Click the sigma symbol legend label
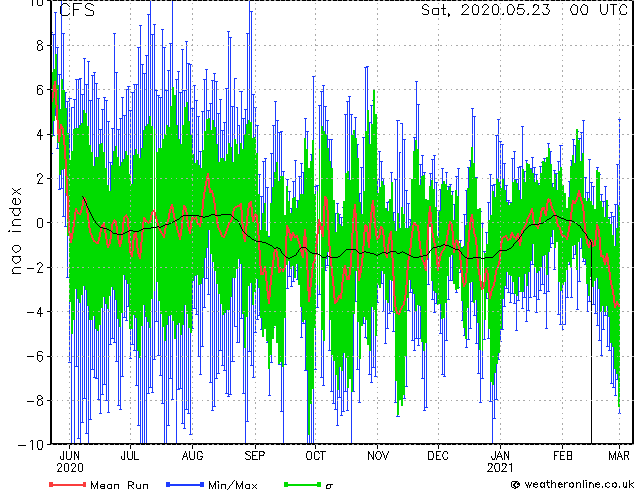 pos(329,486)
